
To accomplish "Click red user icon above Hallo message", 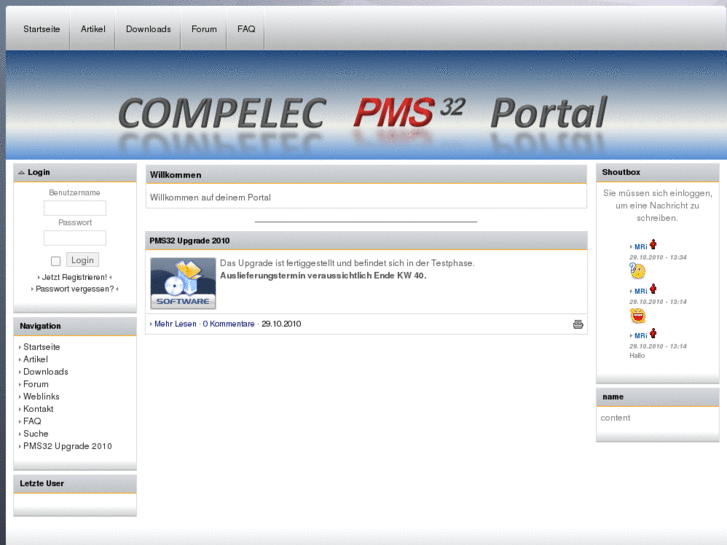I will pos(653,333).
